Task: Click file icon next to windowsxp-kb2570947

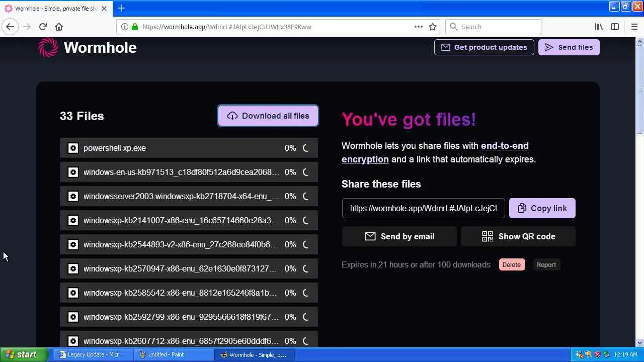Action: click(x=73, y=268)
